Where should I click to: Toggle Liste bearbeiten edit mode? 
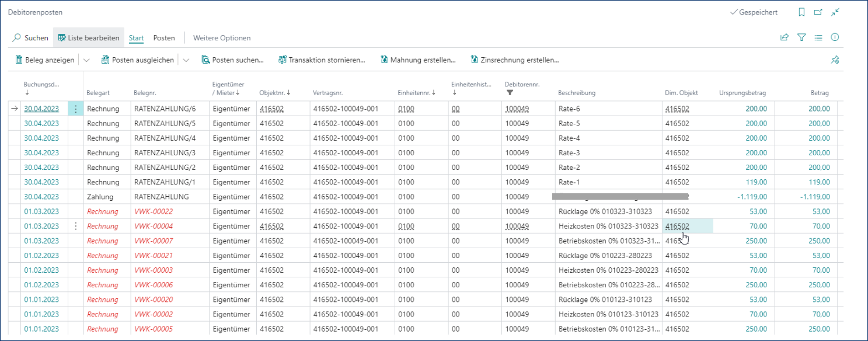tap(89, 38)
